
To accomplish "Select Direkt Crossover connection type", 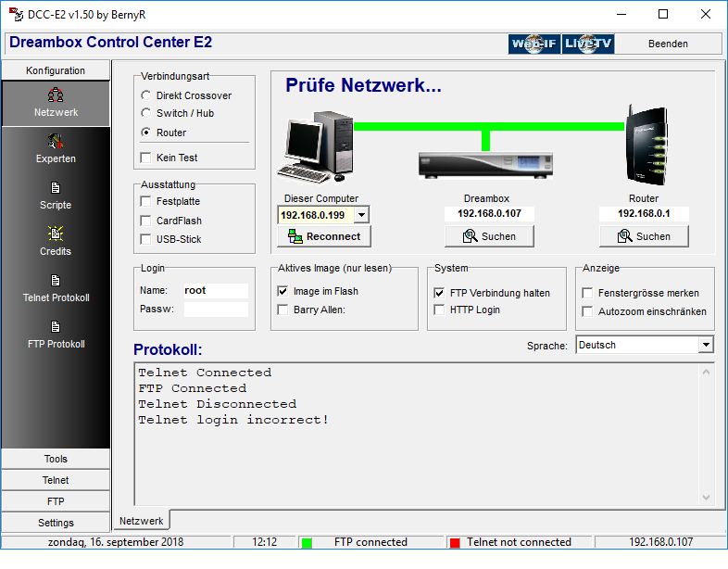I will point(145,95).
